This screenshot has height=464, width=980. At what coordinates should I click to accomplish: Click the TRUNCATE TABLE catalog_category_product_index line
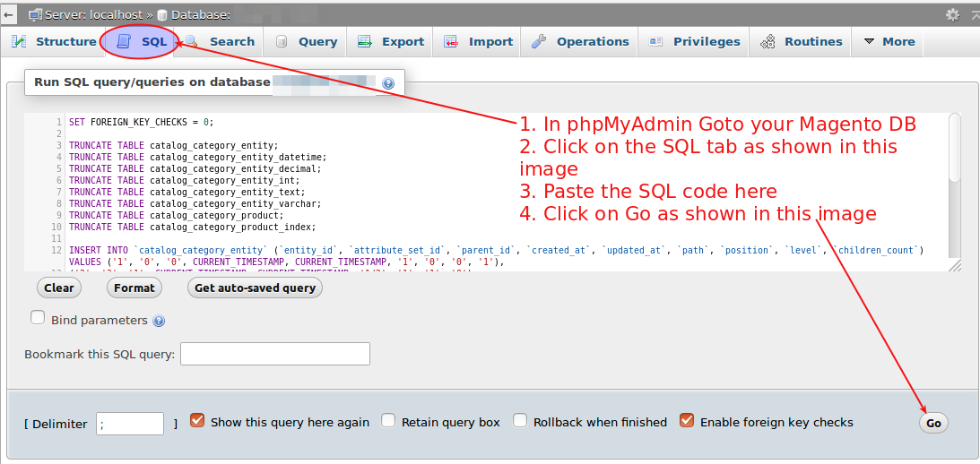tap(193, 227)
